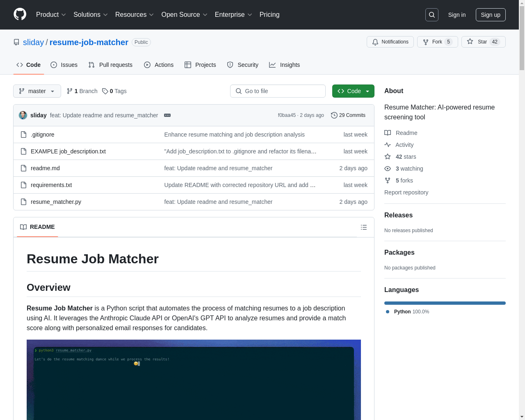Open the master branch dropdown

[x=37, y=91]
